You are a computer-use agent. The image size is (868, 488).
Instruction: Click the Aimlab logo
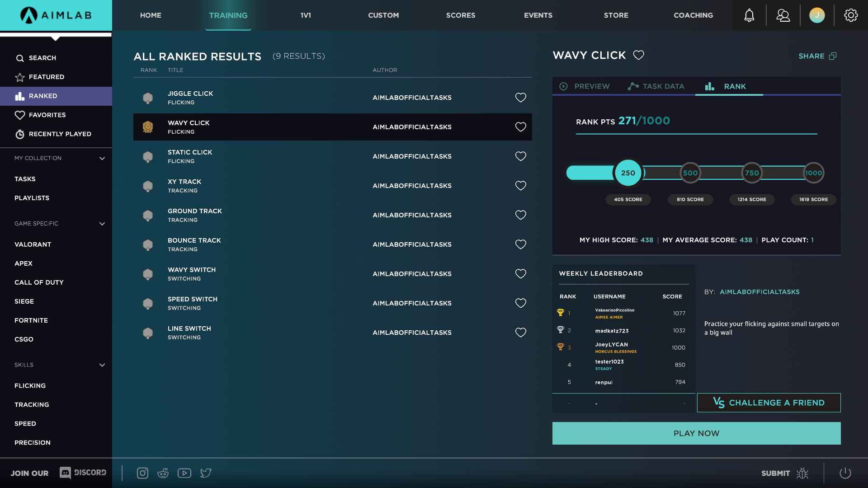click(x=56, y=15)
